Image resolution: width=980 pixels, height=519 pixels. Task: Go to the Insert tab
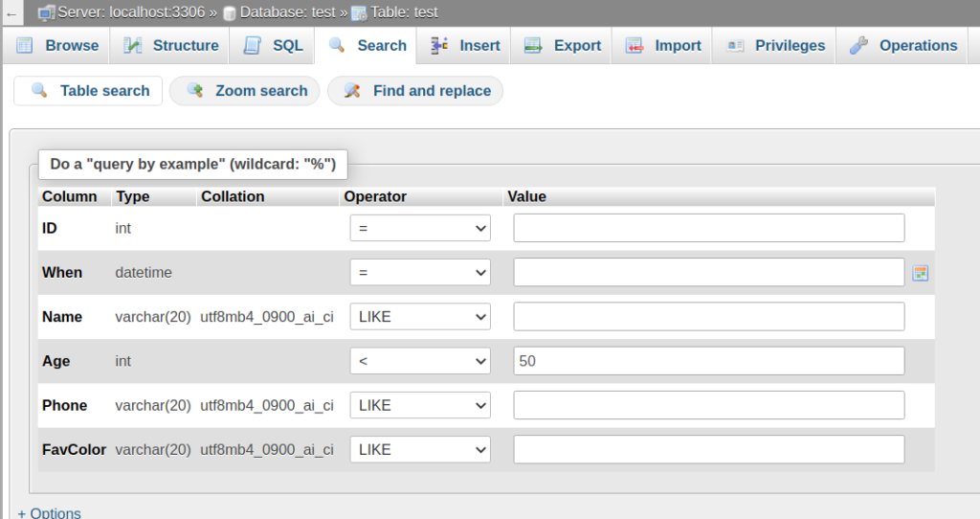tap(466, 46)
